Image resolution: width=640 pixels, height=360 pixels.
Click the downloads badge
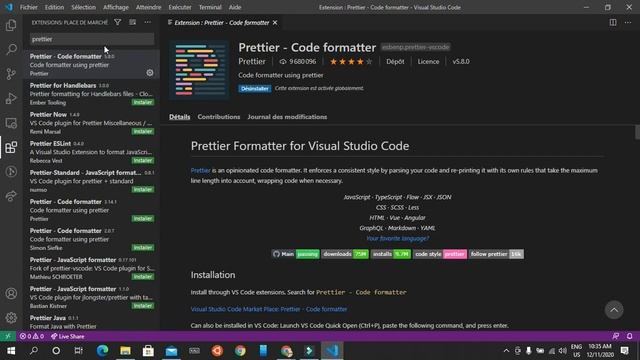coord(345,254)
